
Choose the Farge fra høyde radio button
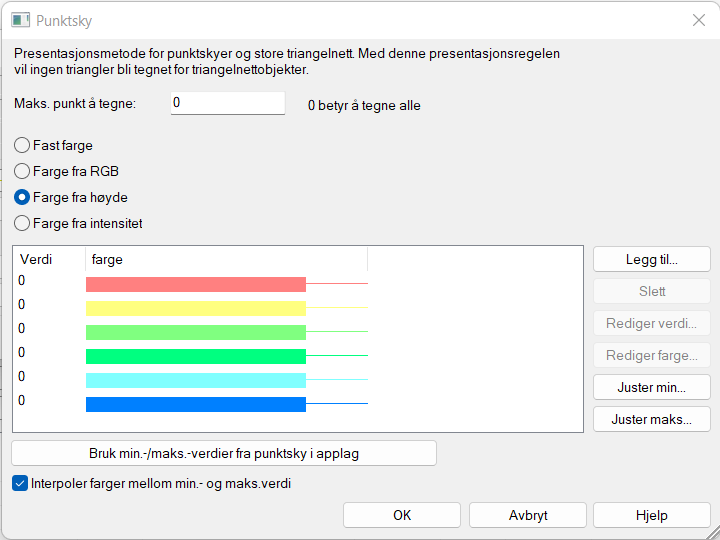pyautogui.click(x=22, y=198)
